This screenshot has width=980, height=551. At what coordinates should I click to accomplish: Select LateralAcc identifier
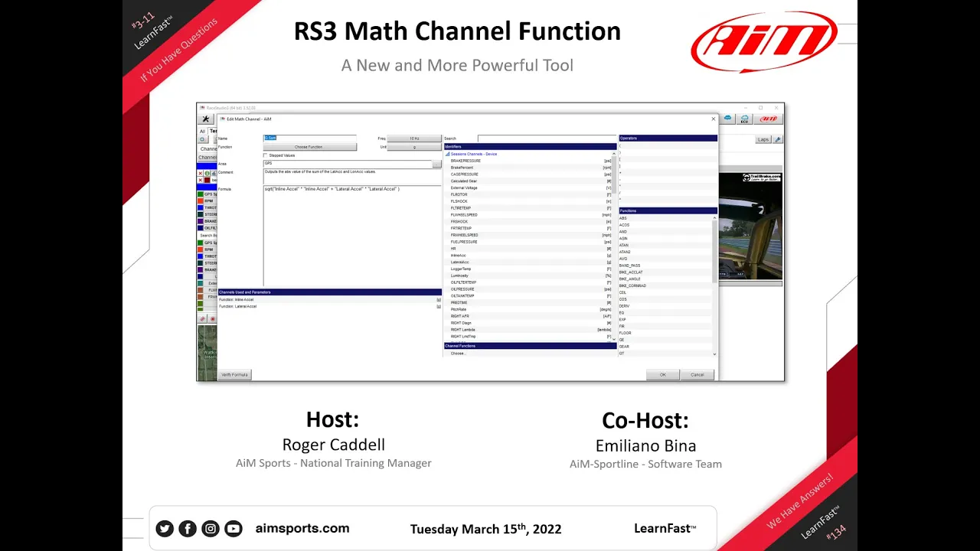point(530,262)
